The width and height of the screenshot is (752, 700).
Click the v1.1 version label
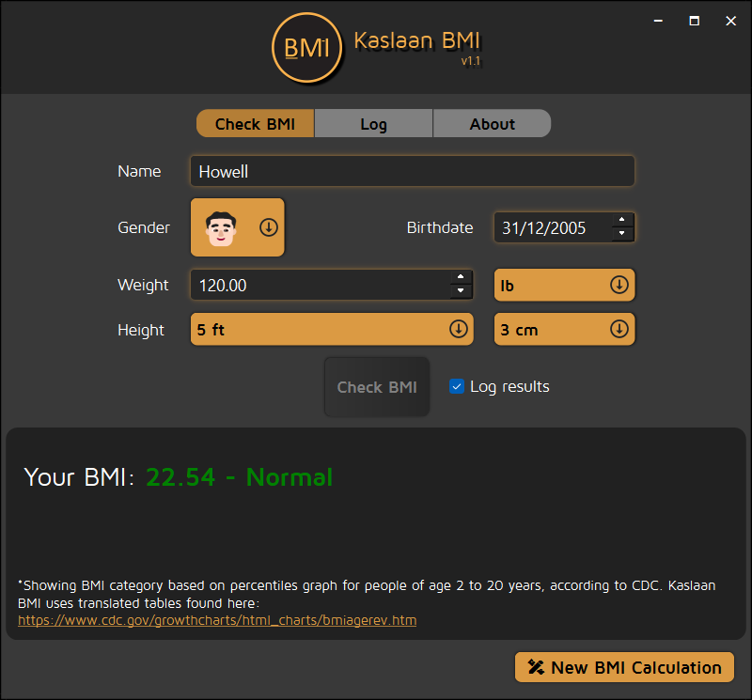(x=471, y=61)
